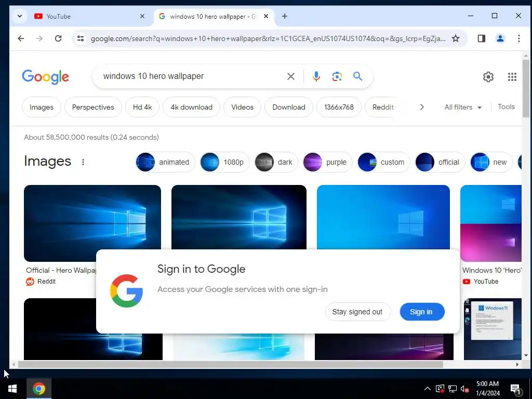Viewport: 532px width, 399px height.
Task: Open the taskbar clock showing 5:00 AM
Action: click(x=487, y=389)
